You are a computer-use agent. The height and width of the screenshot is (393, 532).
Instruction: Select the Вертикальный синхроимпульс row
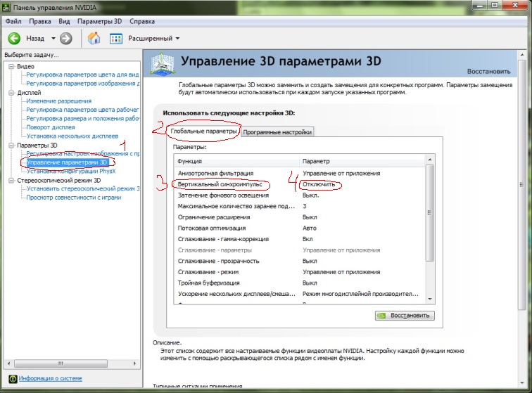pyautogui.click(x=300, y=184)
